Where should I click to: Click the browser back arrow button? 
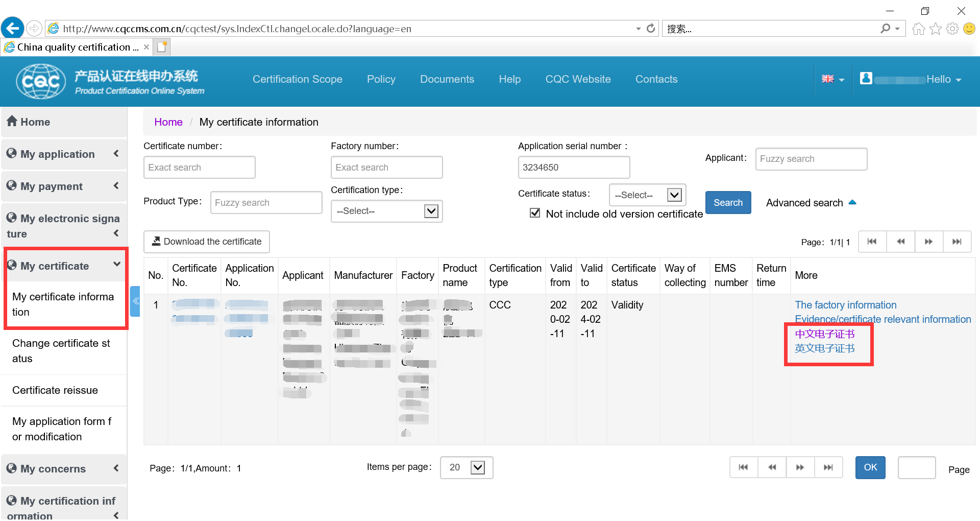pos(13,28)
